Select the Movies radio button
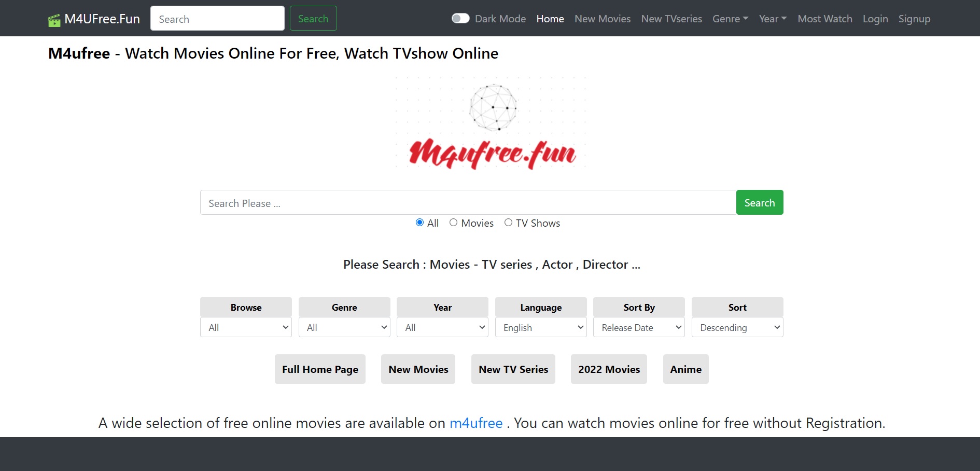The image size is (980, 471). point(453,223)
